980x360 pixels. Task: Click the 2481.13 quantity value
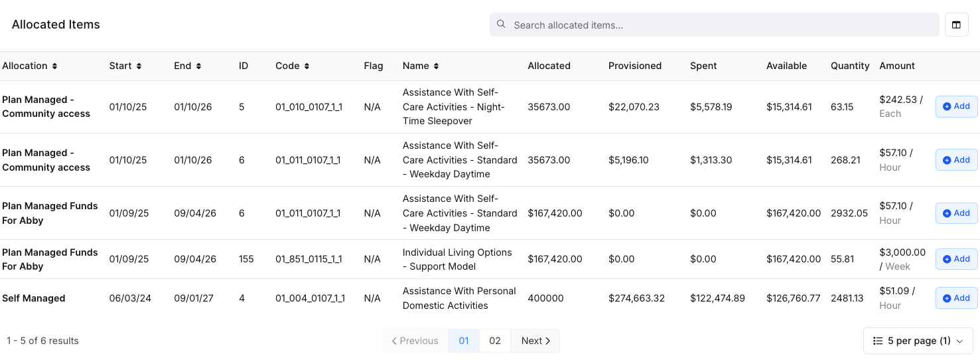(847, 298)
